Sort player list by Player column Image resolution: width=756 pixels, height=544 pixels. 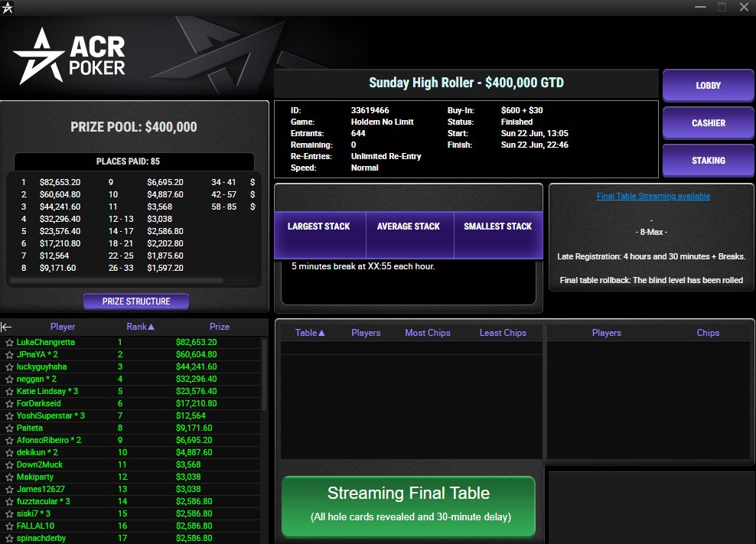click(x=63, y=327)
